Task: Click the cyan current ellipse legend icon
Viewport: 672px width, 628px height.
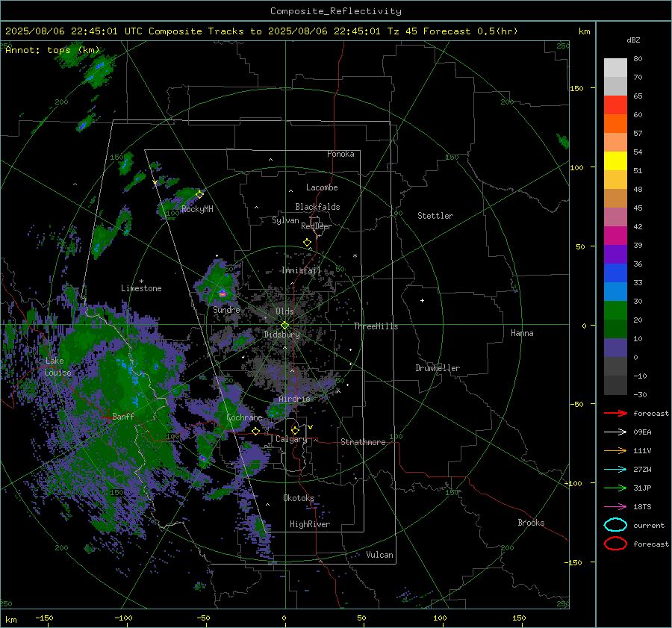Action: coord(615,525)
